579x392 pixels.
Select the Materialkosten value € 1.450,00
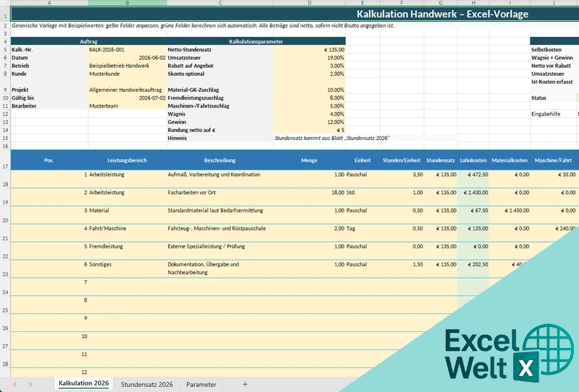(x=510, y=215)
